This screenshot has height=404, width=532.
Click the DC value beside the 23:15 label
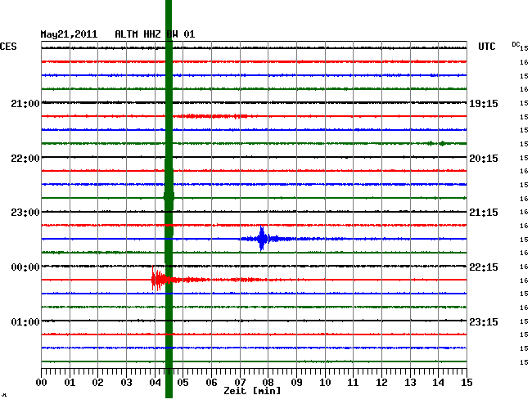[524, 321]
